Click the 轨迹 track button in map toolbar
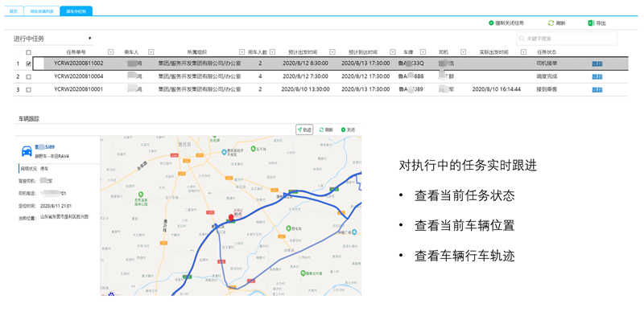Screen dimensions: 644x312 [x=304, y=129]
